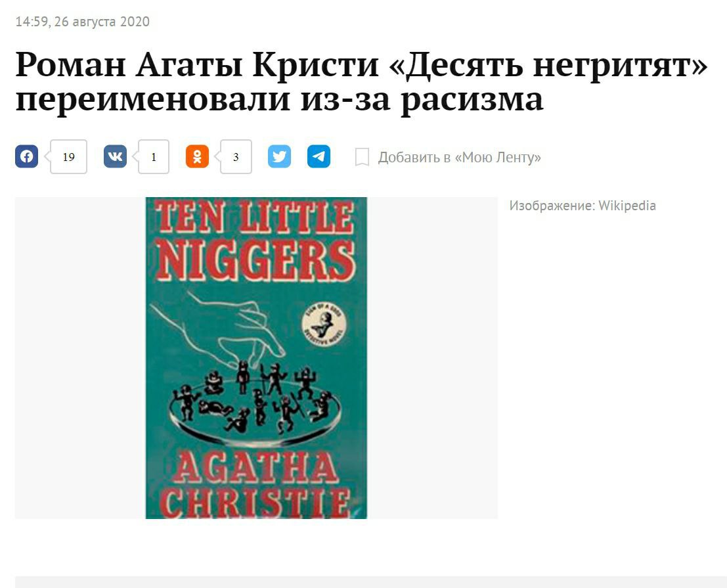
Task: Click the «Изображение: Wikipedia» credit text
Action: coord(583,206)
